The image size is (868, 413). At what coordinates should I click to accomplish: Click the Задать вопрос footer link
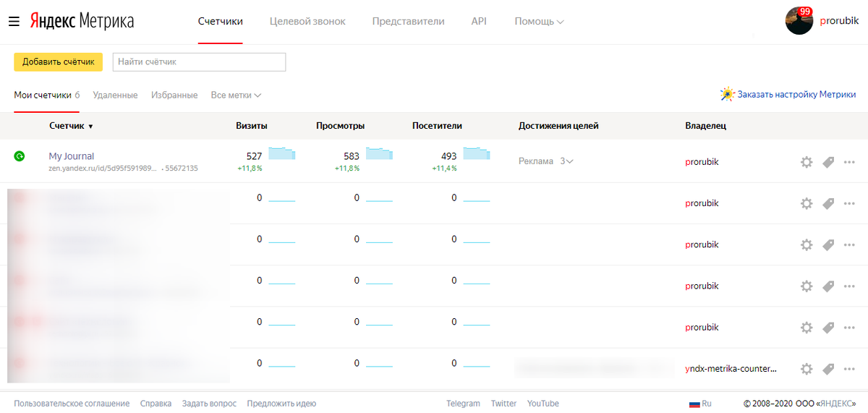209,404
